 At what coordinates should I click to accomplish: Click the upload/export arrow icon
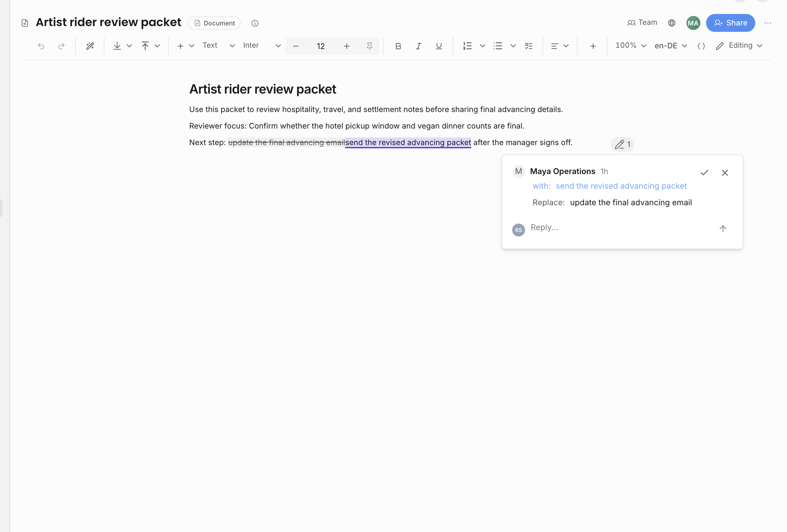tap(145, 46)
